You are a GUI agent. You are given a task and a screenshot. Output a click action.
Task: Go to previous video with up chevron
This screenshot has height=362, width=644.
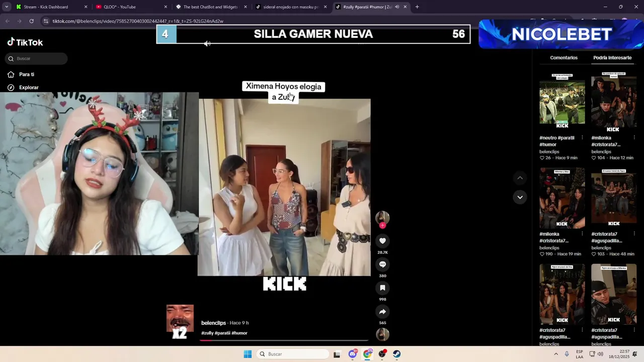[520, 178]
